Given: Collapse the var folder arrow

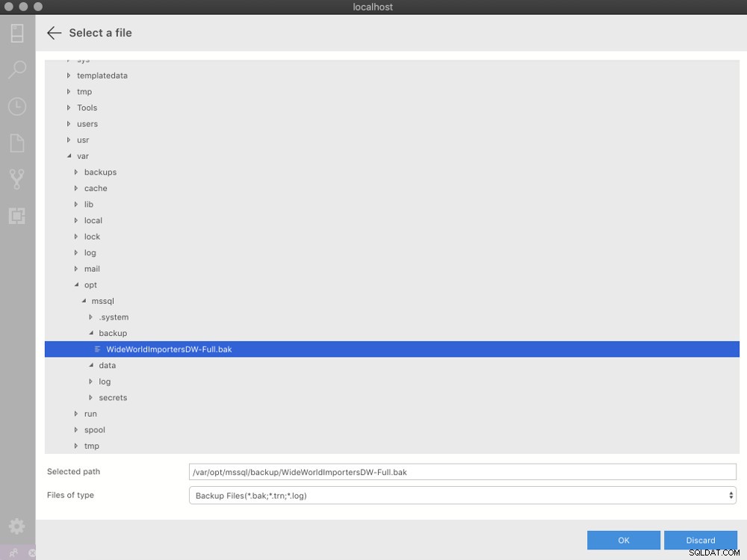Looking at the screenshot, I should (69, 156).
